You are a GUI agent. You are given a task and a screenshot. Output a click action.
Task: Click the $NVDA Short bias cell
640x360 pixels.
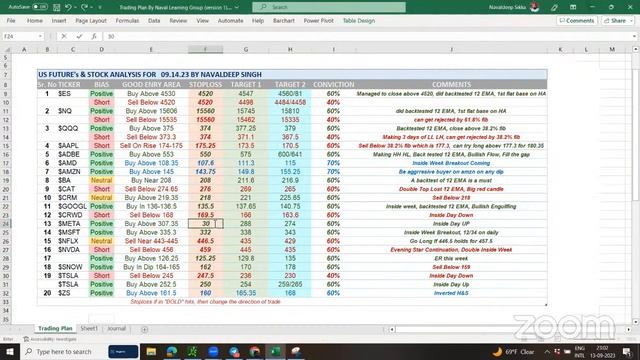coord(102,249)
